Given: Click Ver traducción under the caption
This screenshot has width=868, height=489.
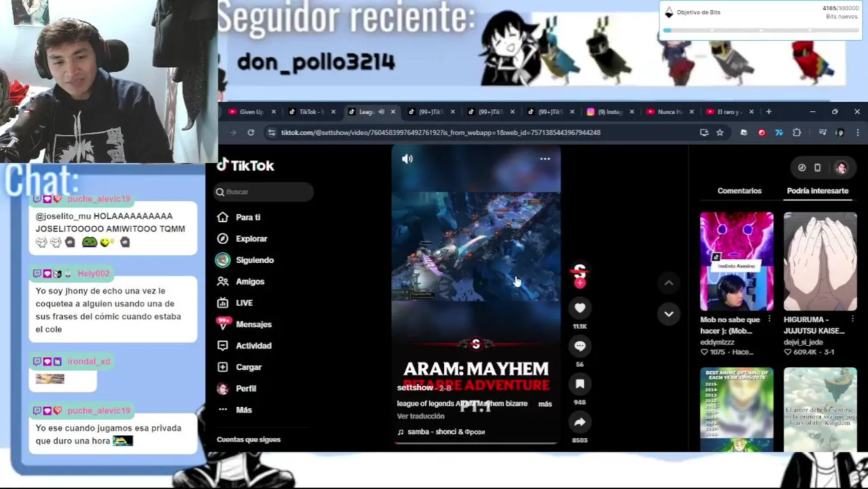Looking at the screenshot, I should tap(420, 416).
